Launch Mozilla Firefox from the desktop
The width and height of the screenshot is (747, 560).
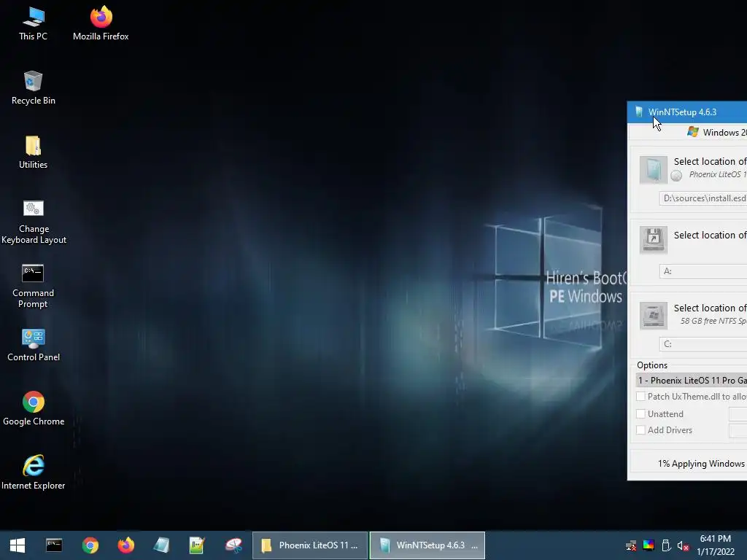click(101, 24)
